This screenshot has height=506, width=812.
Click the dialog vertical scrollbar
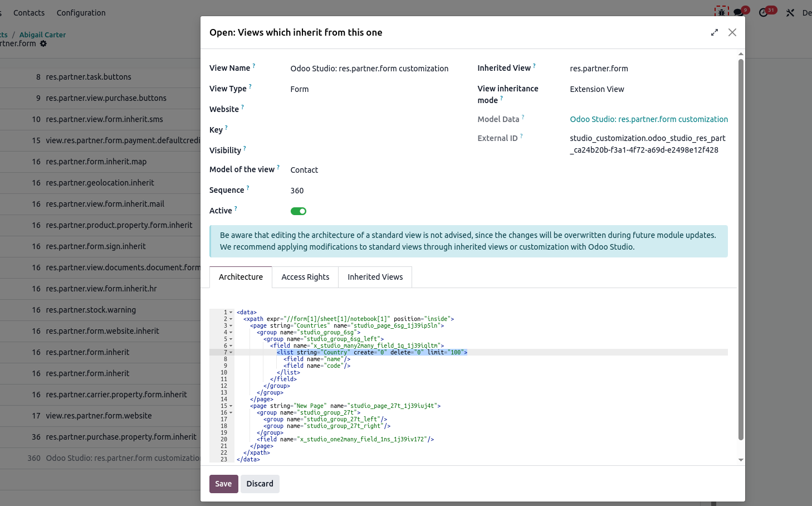click(x=741, y=249)
